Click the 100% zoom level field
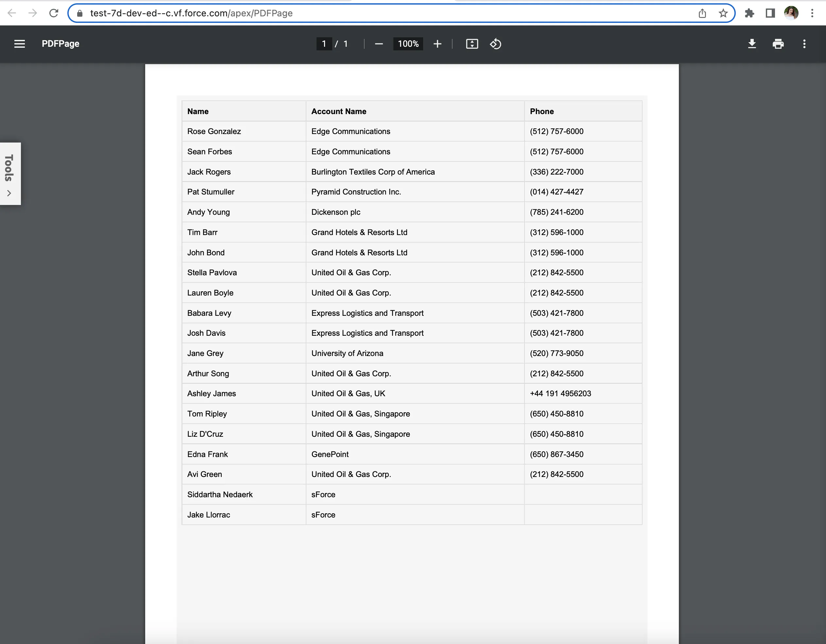The width and height of the screenshot is (826, 644). click(x=408, y=44)
